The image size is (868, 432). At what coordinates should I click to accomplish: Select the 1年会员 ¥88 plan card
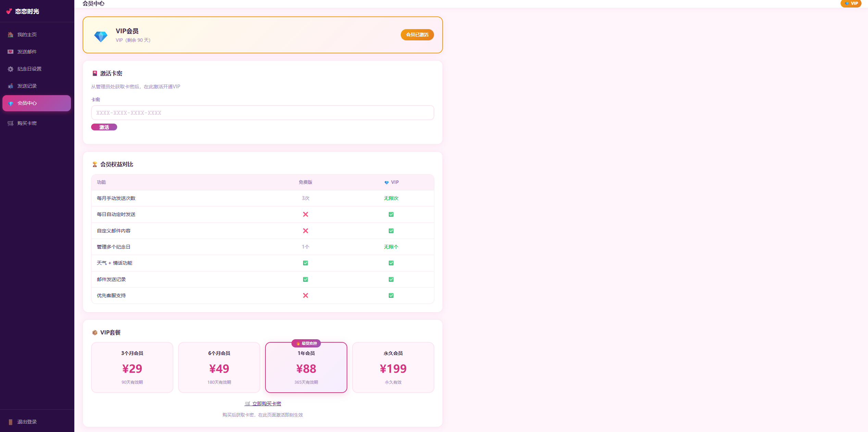click(306, 367)
